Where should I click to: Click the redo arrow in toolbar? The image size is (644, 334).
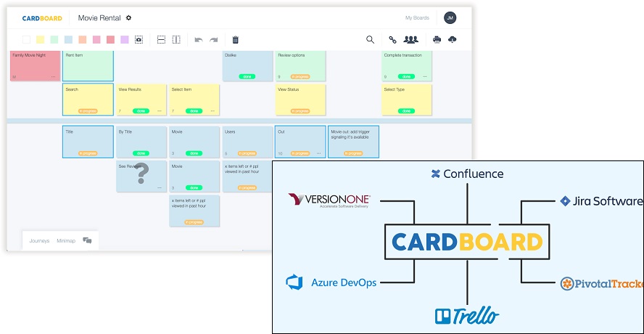coord(214,40)
